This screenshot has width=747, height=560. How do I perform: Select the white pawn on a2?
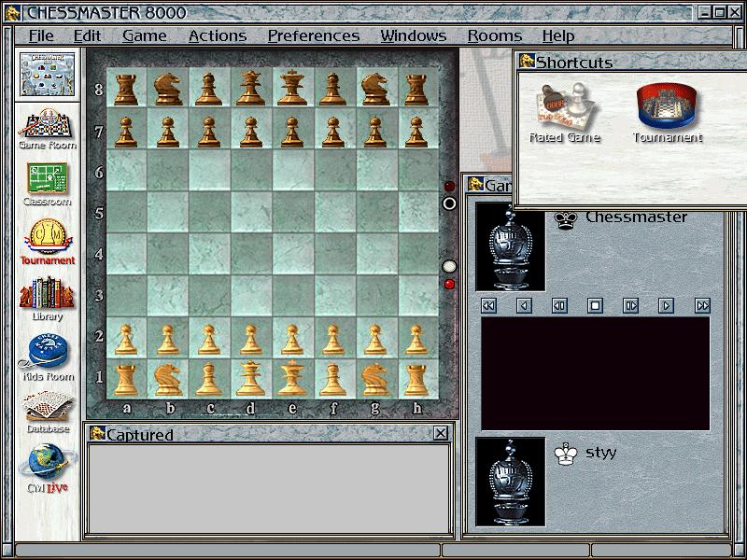click(126, 338)
